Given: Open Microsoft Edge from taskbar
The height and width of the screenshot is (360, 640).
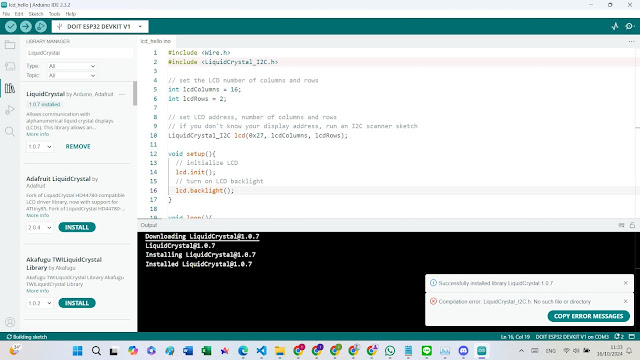Looking at the screenshot, I should pyautogui.click(x=243, y=351).
